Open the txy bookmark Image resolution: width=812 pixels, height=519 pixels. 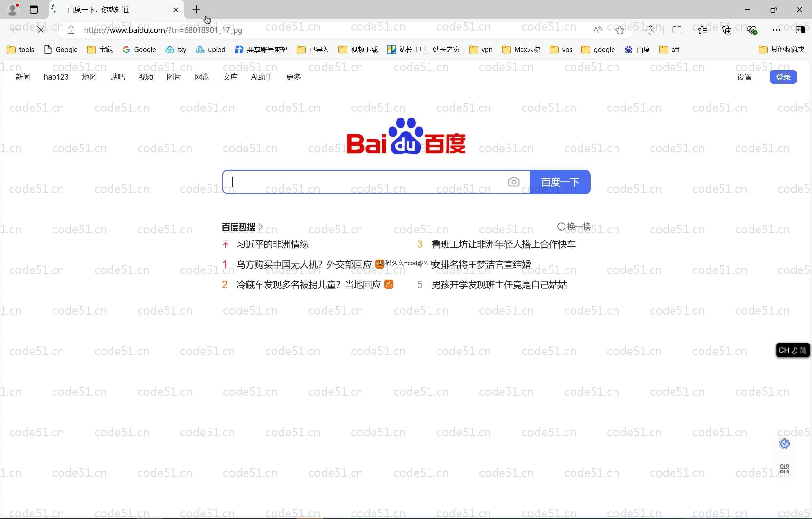point(176,50)
